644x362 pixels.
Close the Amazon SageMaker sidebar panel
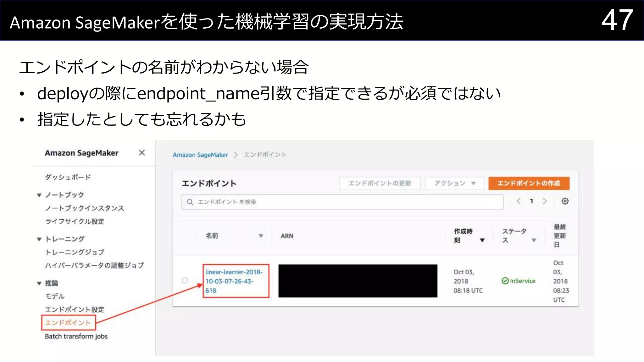coord(142,153)
